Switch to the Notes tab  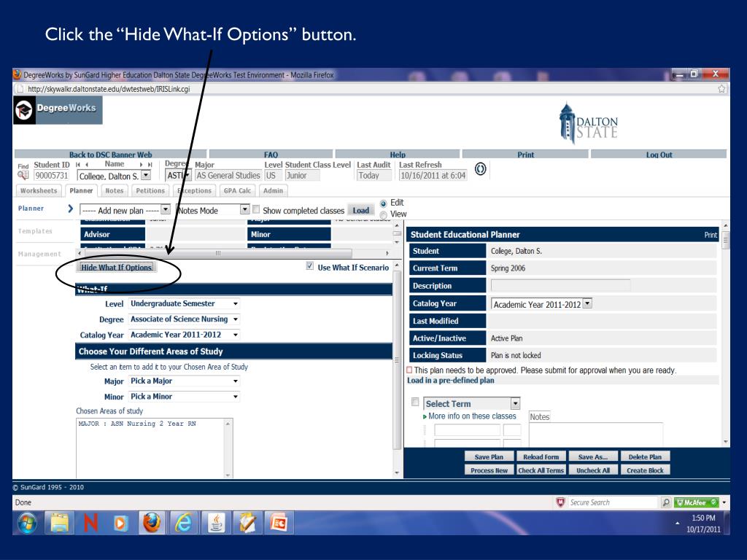(x=115, y=190)
